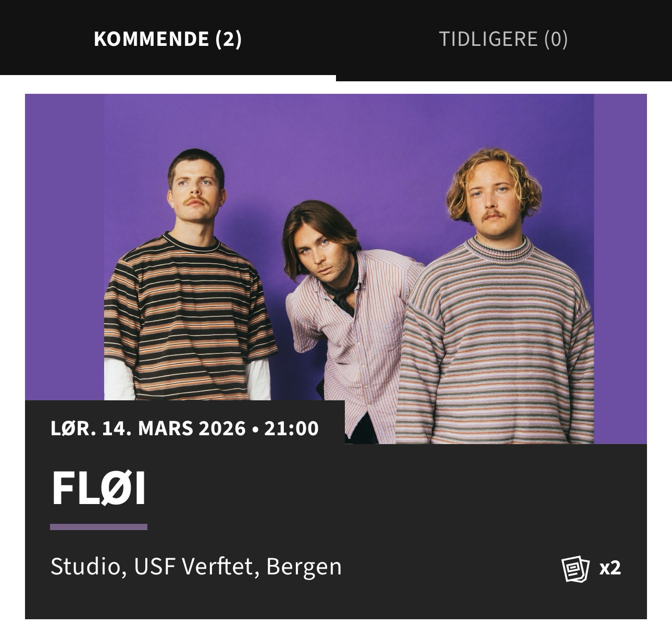Screen dimensions: 672x638
Task: Click the 2026 year in the date
Action: [222, 428]
